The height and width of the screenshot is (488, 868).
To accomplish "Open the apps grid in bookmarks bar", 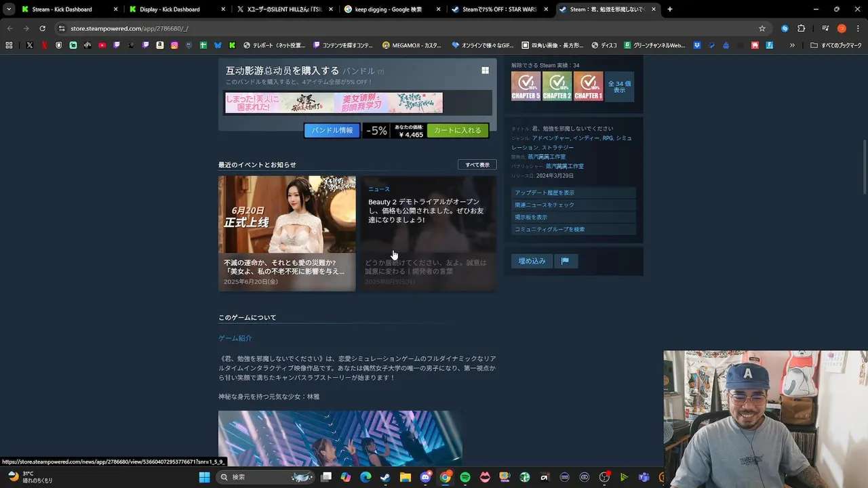I will coord(9,45).
